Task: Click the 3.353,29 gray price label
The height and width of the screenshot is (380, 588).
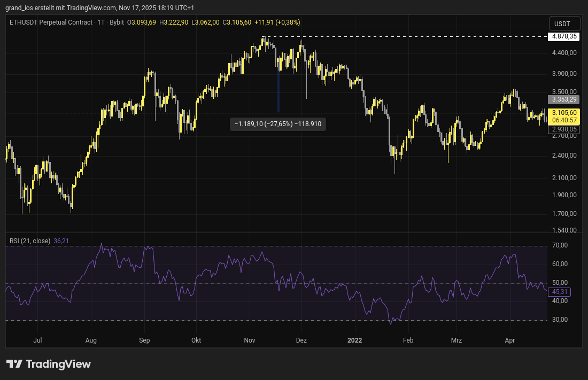Action: pyautogui.click(x=564, y=99)
